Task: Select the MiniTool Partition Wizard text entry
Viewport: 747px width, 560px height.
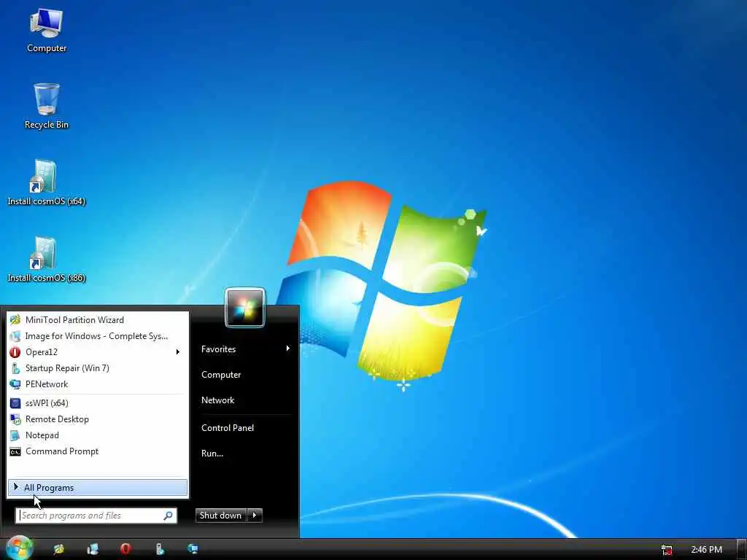Action: click(x=75, y=320)
